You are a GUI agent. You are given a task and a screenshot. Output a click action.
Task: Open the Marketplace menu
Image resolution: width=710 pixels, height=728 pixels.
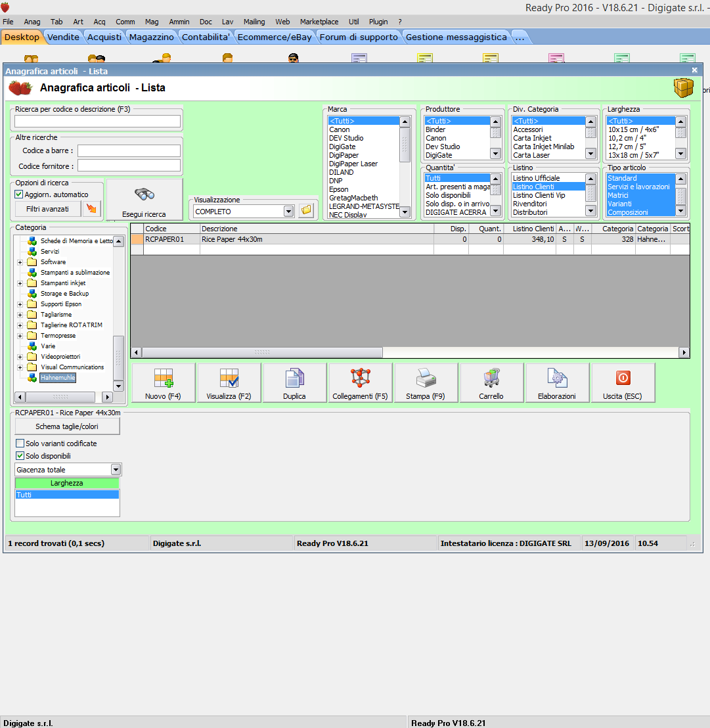(319, 22)
